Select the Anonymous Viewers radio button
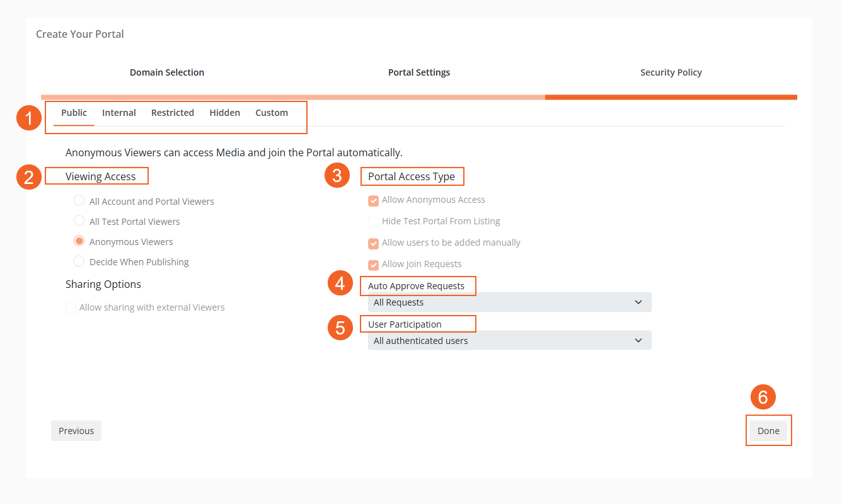This screenshot has height=504, width=842. (79, 241)
